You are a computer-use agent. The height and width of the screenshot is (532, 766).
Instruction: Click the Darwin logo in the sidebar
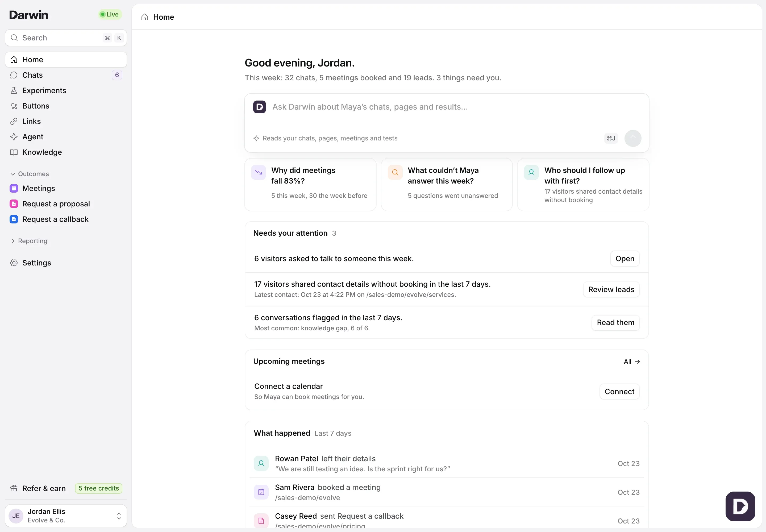tap(29, 15)
